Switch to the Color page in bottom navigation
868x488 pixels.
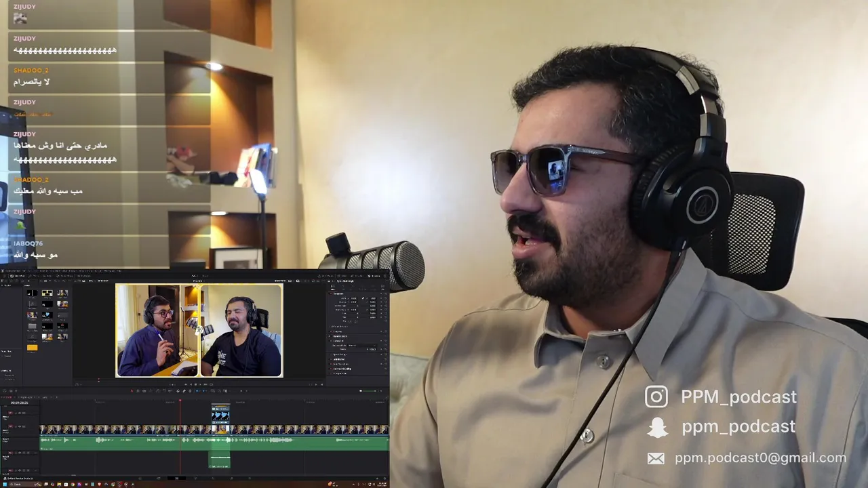tap(213, 479)
